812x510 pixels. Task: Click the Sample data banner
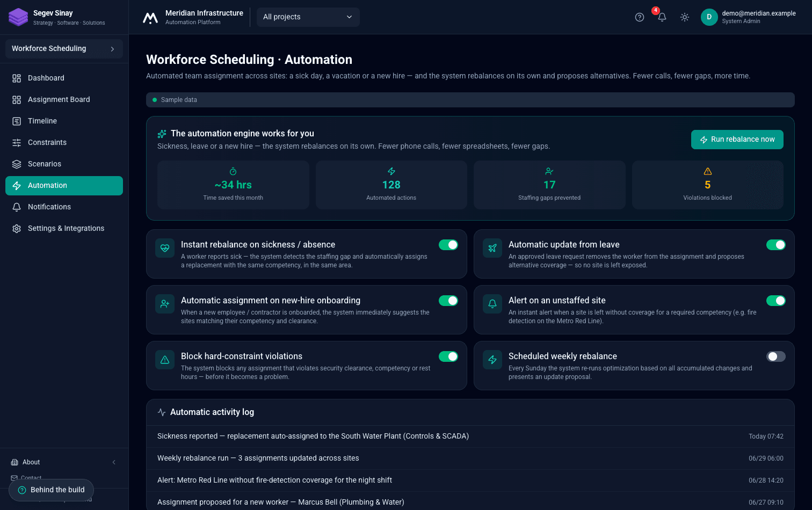pyautogui.click(x=470, y=100)
